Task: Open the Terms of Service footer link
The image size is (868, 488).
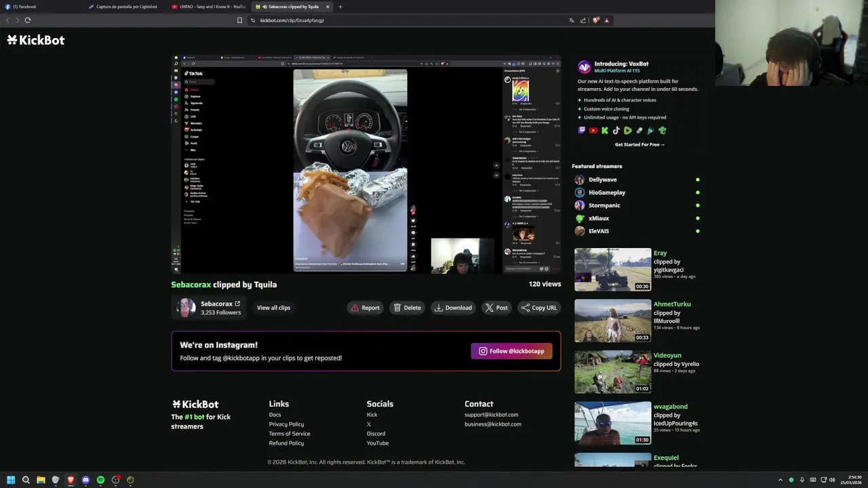Action: (x=290, y=434)
